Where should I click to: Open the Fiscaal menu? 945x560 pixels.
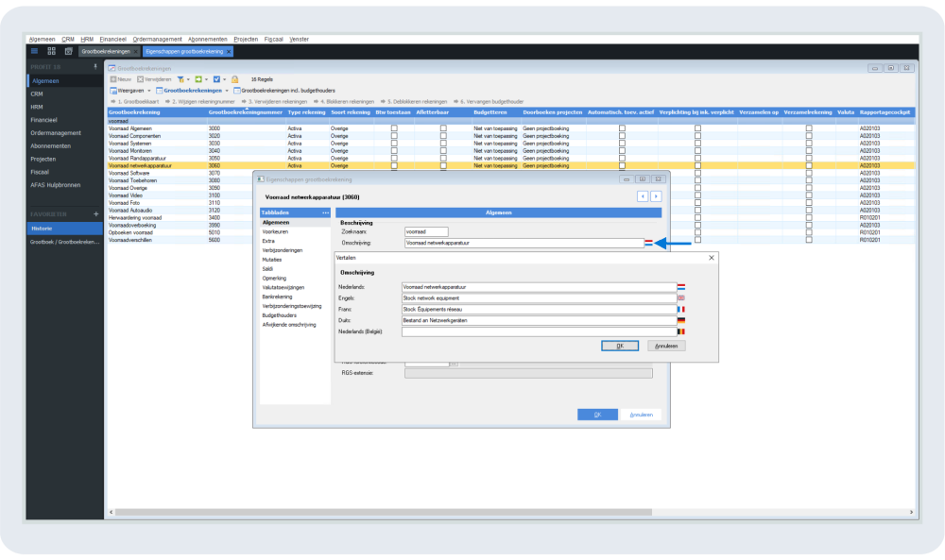[x=274, y=39]
